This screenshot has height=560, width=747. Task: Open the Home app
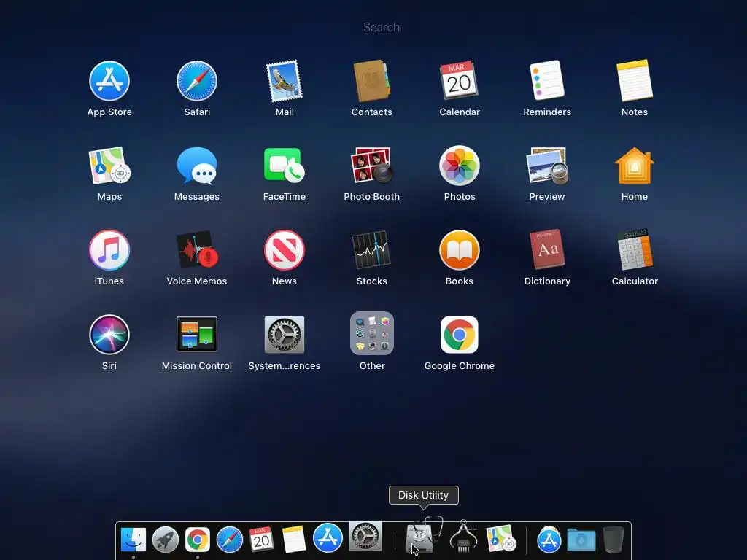(x=635, y=166)
